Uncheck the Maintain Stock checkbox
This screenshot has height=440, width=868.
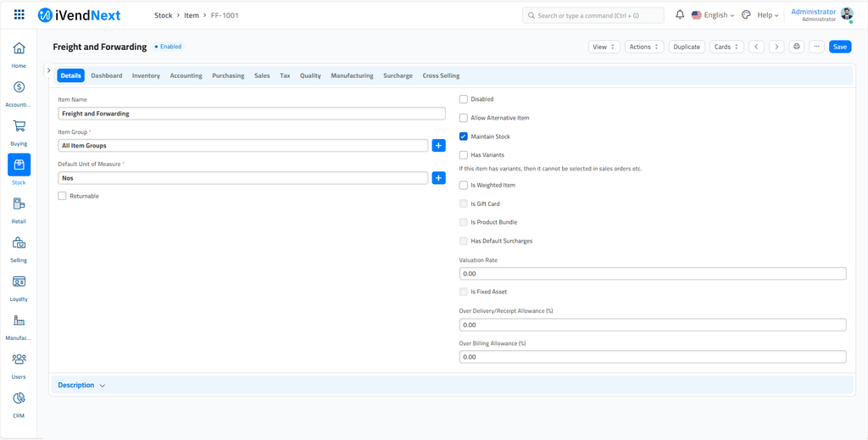[x=464, y=136]
